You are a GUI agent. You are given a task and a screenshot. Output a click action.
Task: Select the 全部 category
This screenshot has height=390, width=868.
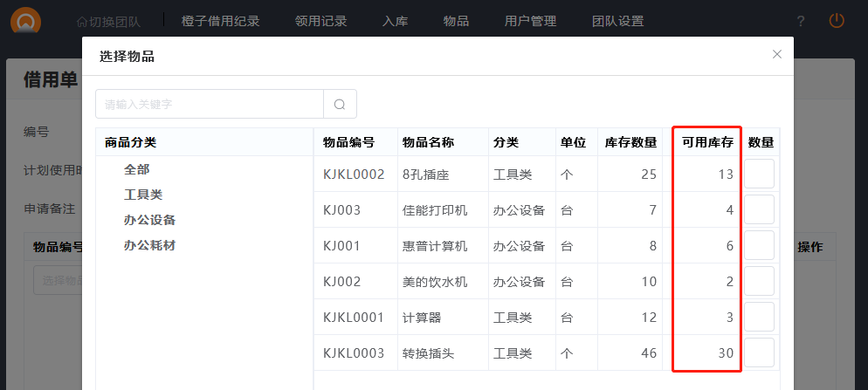tap(137, 169)
